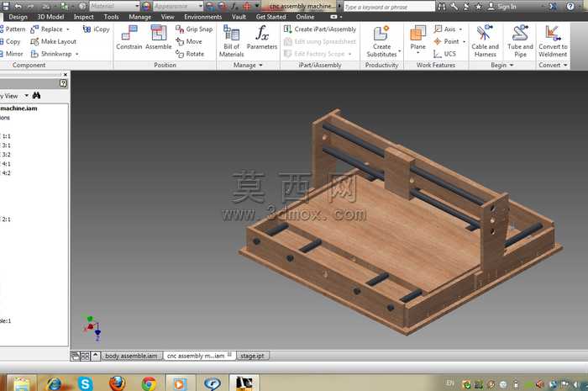Click Create iPart/iAssembly

(320, 29)
